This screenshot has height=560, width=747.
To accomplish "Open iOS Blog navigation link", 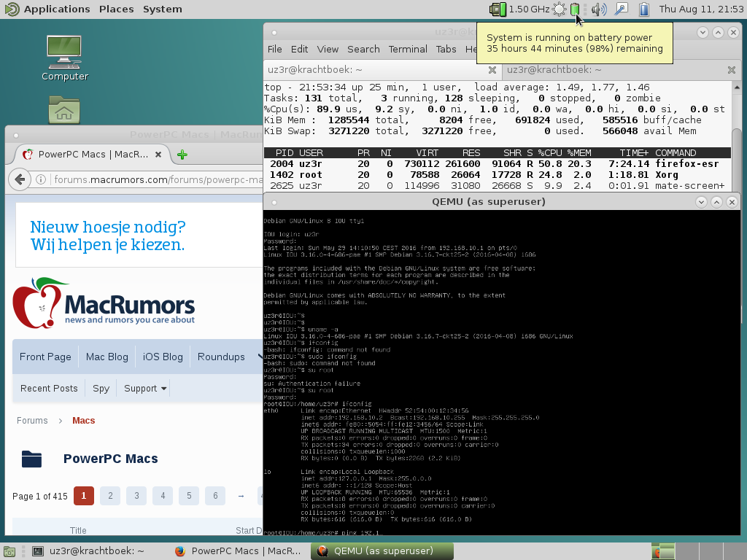I will (x=163, y=357).
